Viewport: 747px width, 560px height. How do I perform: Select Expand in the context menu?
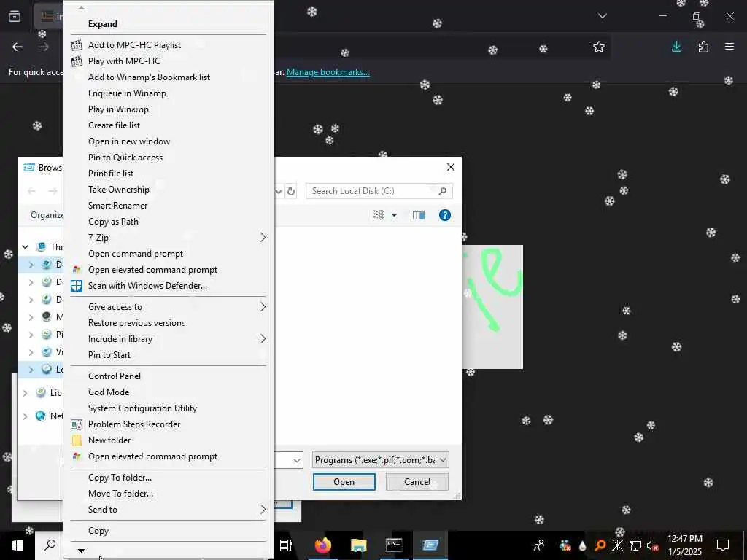point(102,24)
